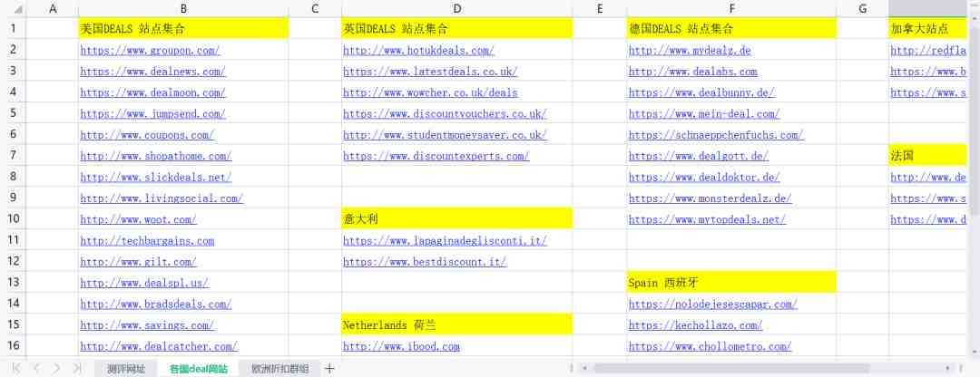Select column F header

tap(731, 9)
